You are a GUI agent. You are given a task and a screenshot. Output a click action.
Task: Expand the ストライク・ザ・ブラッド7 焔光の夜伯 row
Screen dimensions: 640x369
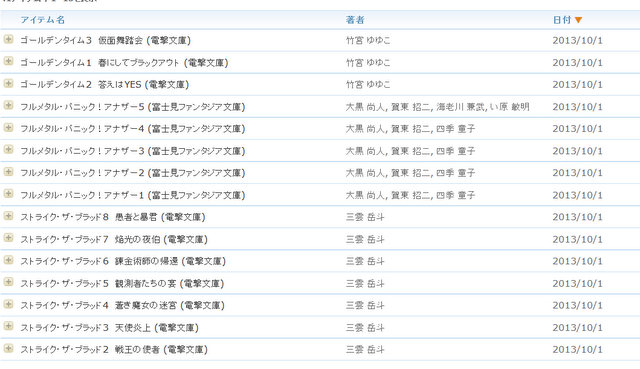(x=8, y=238)
